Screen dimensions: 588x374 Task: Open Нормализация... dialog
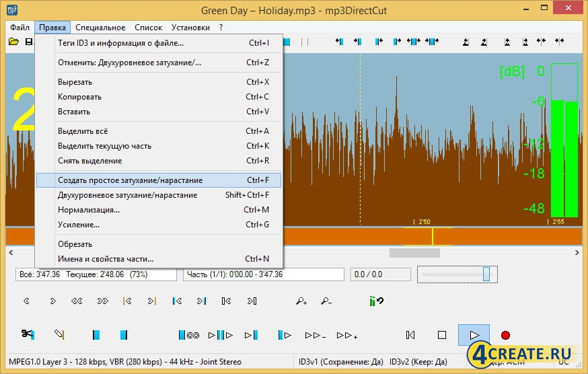point(159,210)
